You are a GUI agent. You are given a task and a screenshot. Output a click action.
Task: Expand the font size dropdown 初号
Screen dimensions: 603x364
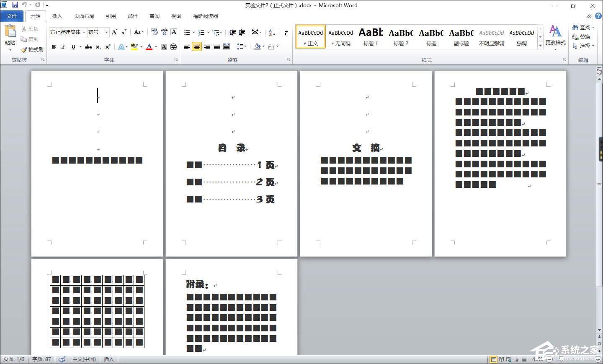[106, 32]
